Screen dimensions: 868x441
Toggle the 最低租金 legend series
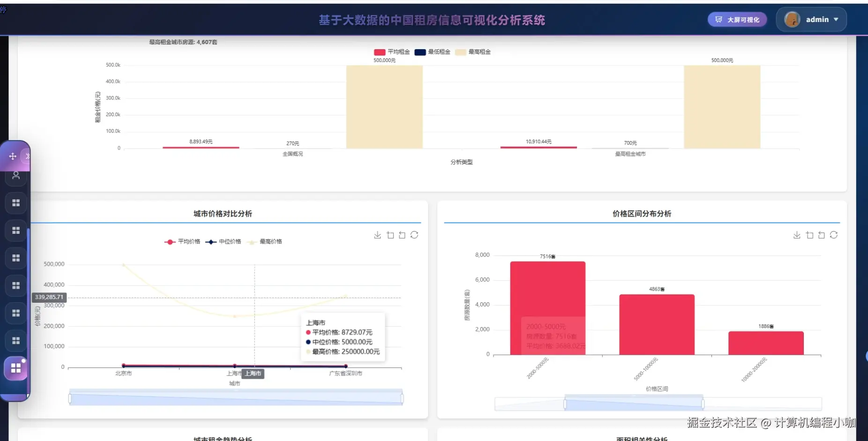(x=433, y=52)
